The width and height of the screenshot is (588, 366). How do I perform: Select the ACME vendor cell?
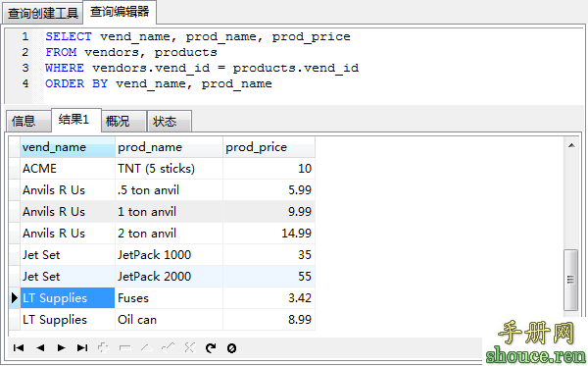[68, 169]
